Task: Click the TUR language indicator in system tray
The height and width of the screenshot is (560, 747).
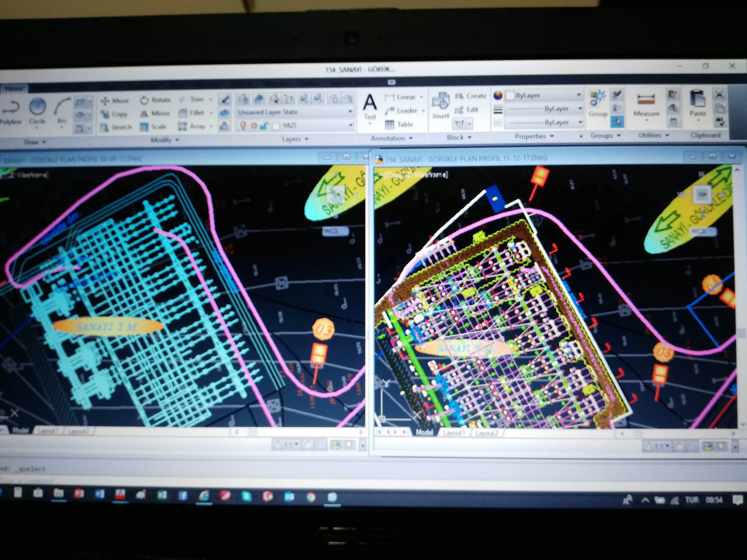Action: pos(692,500)
